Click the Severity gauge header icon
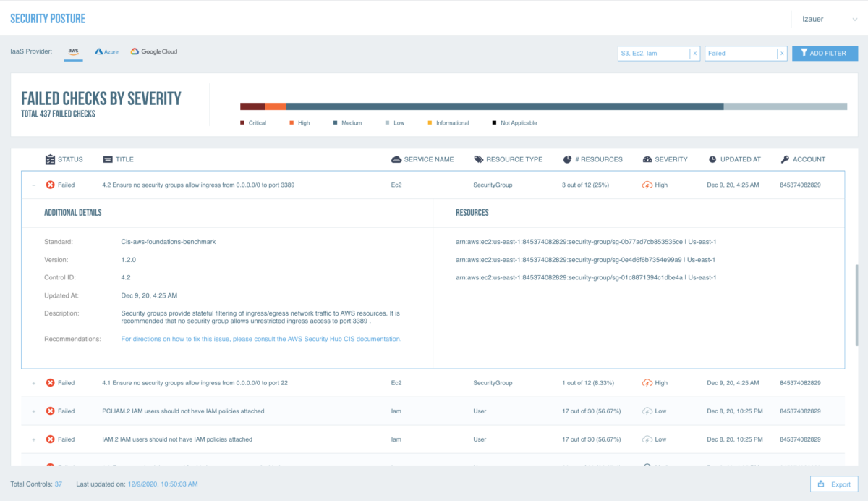 click(647, 159)
